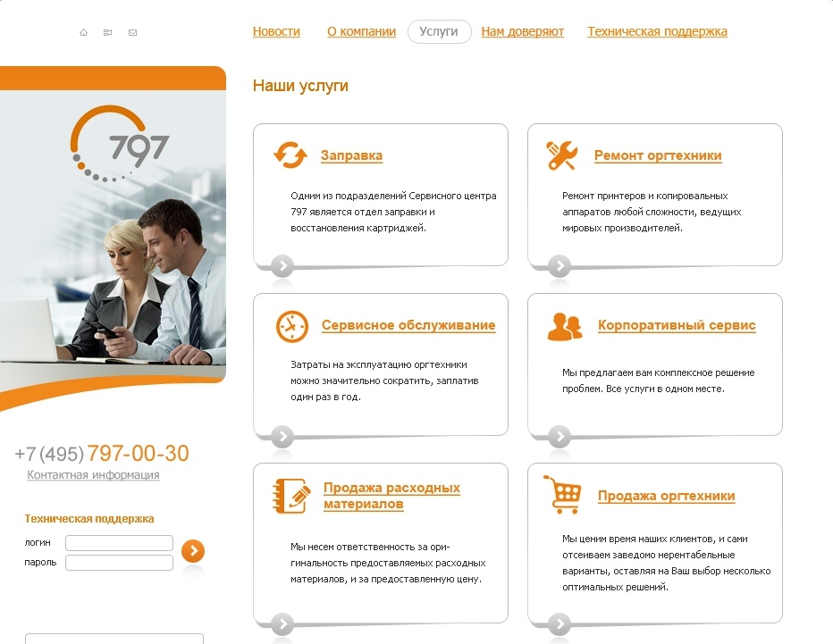The width and height of the screenshot is (833, 644).
Task: Click the notebook and pencil icon
Action: [x=291, y=496]
